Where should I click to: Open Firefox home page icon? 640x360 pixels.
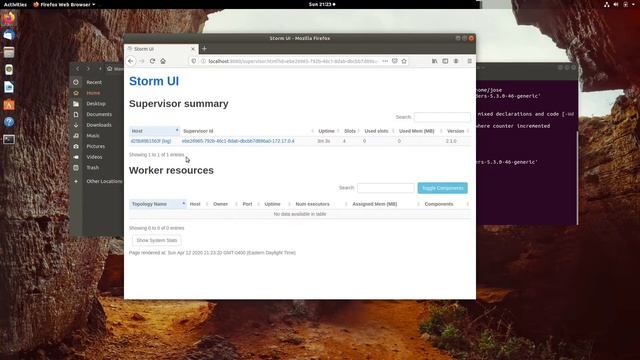pos(163,61)
